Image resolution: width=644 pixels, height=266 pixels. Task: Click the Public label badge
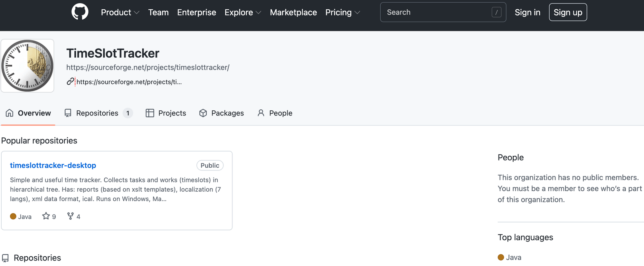210,165
